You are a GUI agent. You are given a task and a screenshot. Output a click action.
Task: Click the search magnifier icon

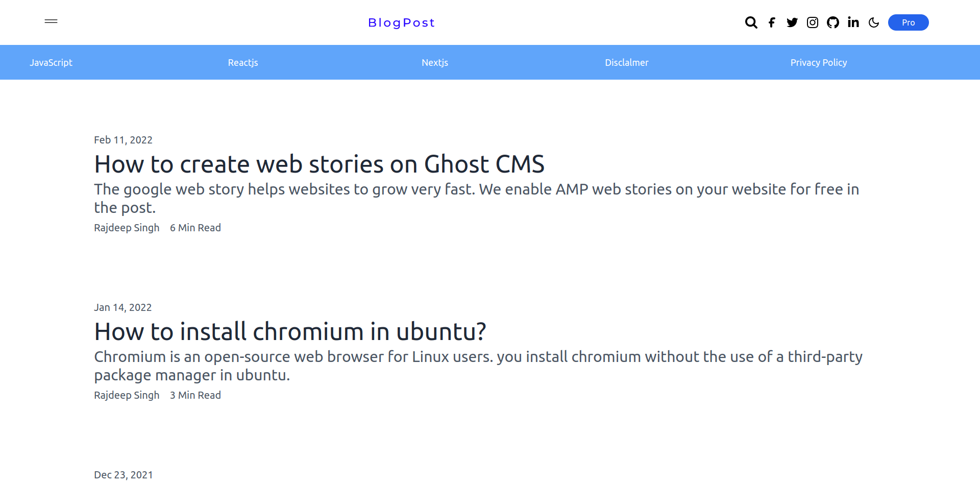coord(751,22)
